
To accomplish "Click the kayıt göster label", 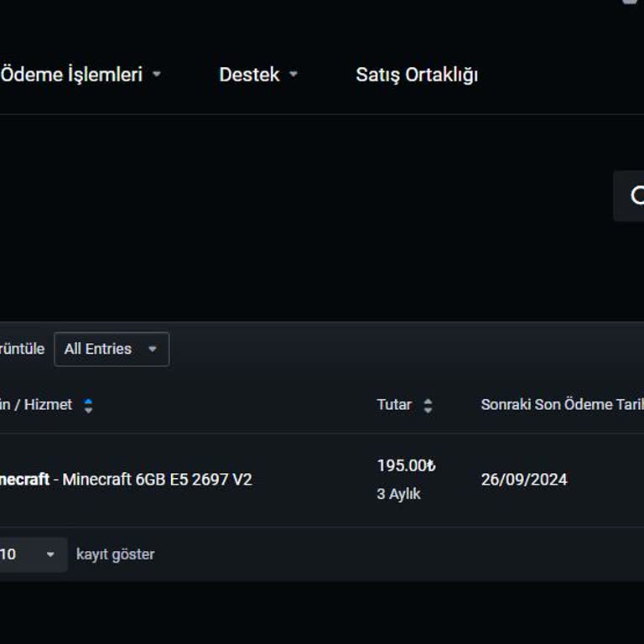I will [116, 554].
